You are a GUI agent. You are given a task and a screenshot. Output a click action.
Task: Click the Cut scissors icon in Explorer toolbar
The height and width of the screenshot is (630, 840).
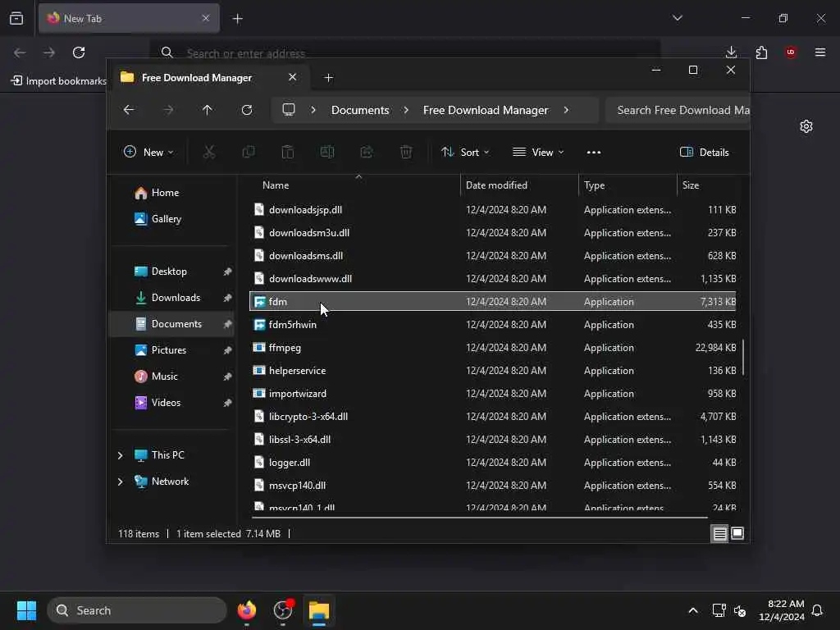[209, 152]
